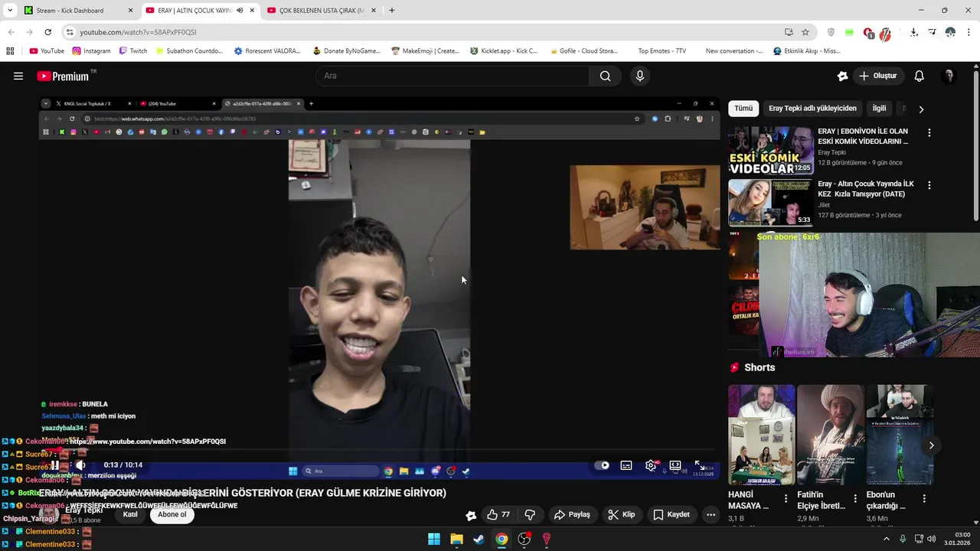Click the Oluştur create button

(x=877, y=76)
